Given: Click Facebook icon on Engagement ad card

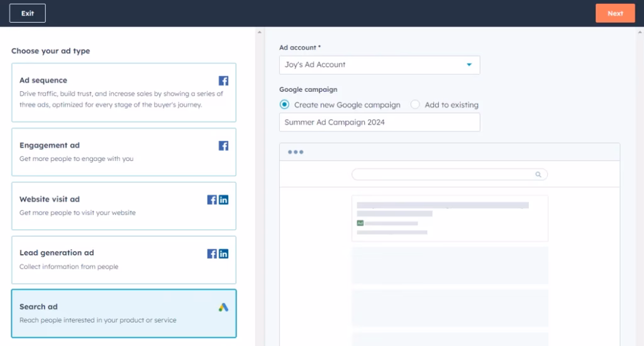Looking at the screenshot, I should [223, 145].
